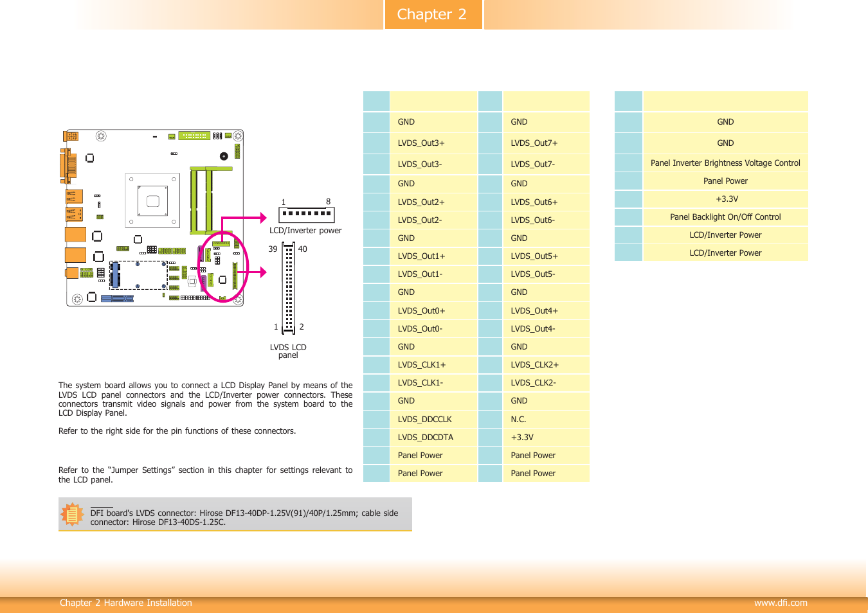868x613 pixels.
Task: Select 'Panel Backlight On/Off Control' cell
Action: [725, 217]
